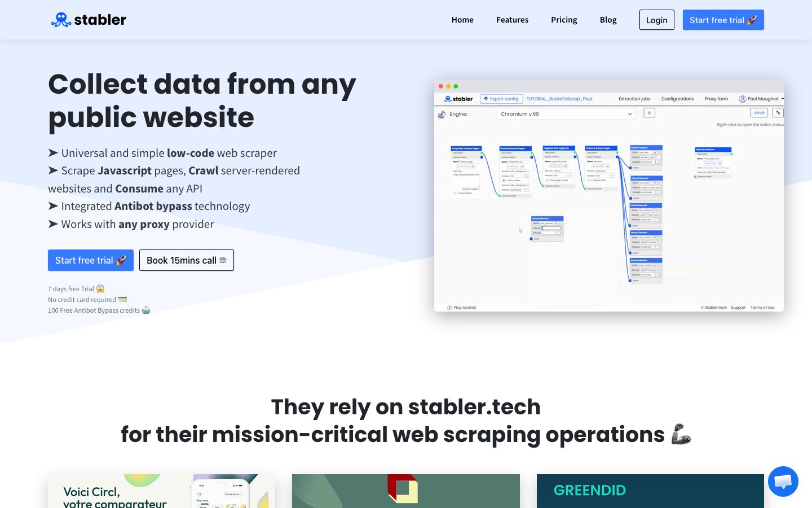Open the GREENDID customer card
This screenshot has width=812, height=508.
650,491
